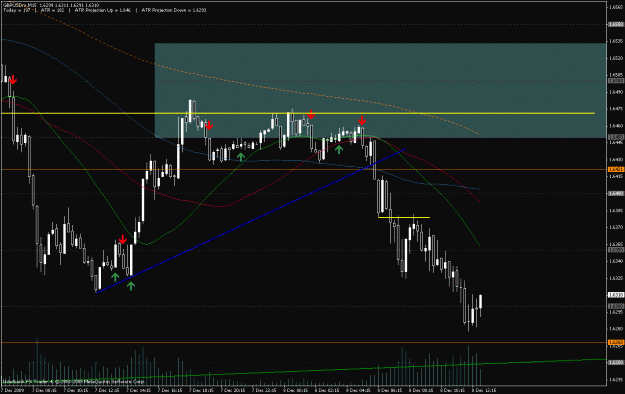625x394 pixels.
Task: Click the '8 Dec 00:15' time label
Action: (296, 390)
